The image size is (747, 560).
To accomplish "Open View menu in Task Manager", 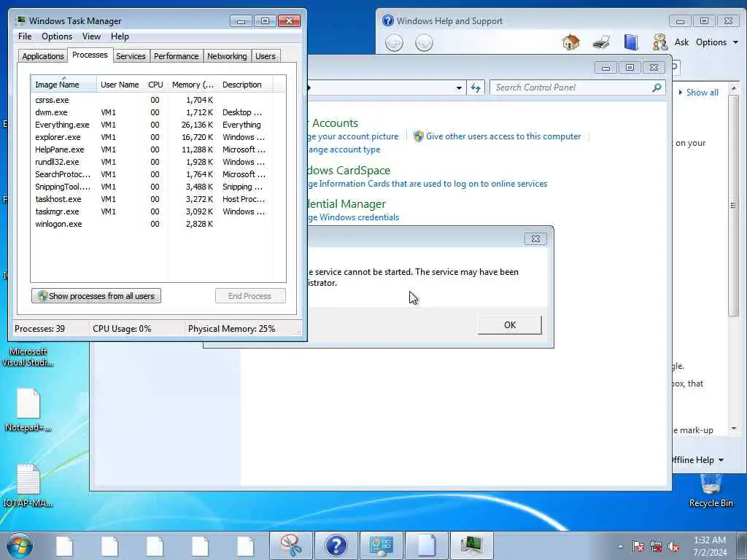I will point(91,36).
